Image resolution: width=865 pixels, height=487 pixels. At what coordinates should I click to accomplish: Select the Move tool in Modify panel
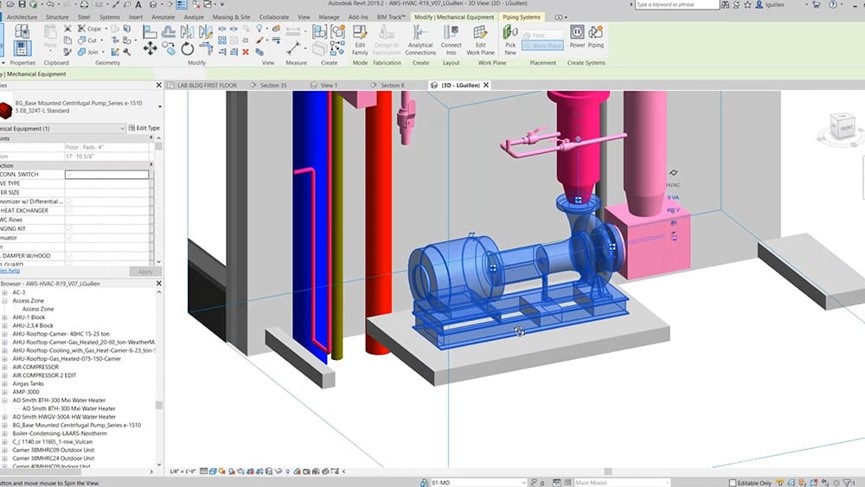coord(150,49)
